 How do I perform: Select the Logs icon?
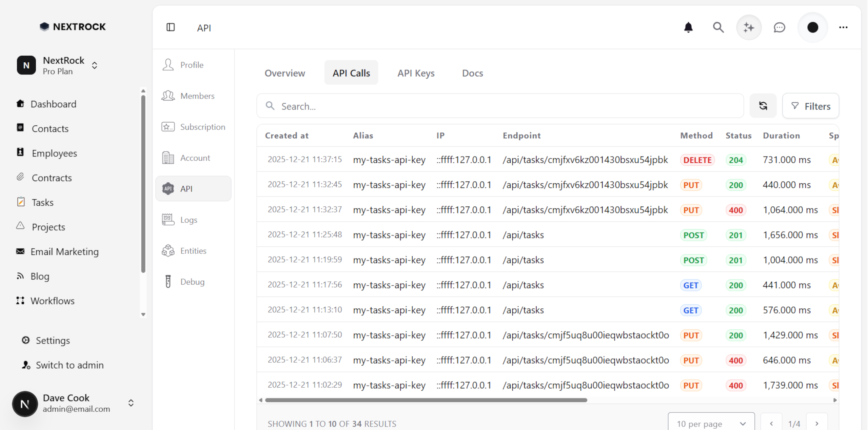pos(168,219)
